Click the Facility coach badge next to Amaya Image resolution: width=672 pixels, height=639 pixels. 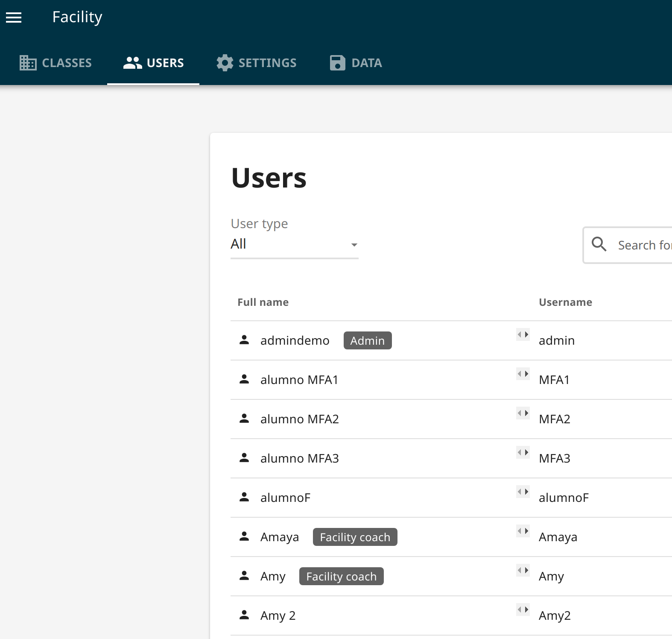point(355,537)
